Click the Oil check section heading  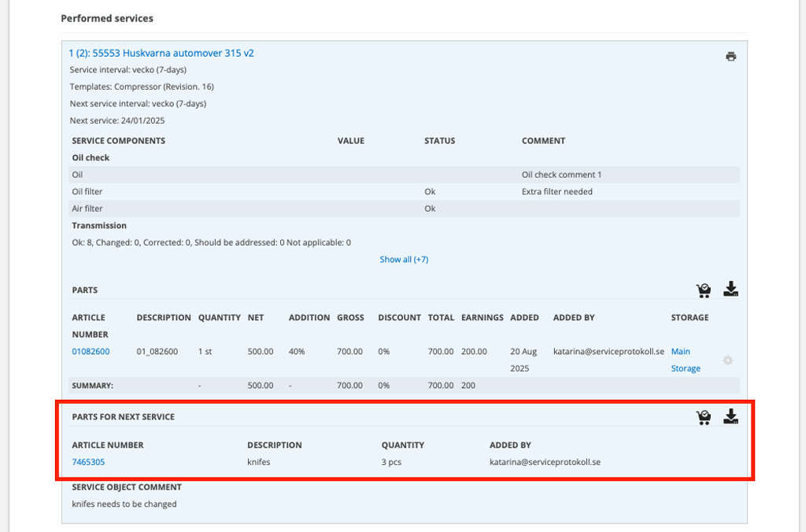coord(91,158)
